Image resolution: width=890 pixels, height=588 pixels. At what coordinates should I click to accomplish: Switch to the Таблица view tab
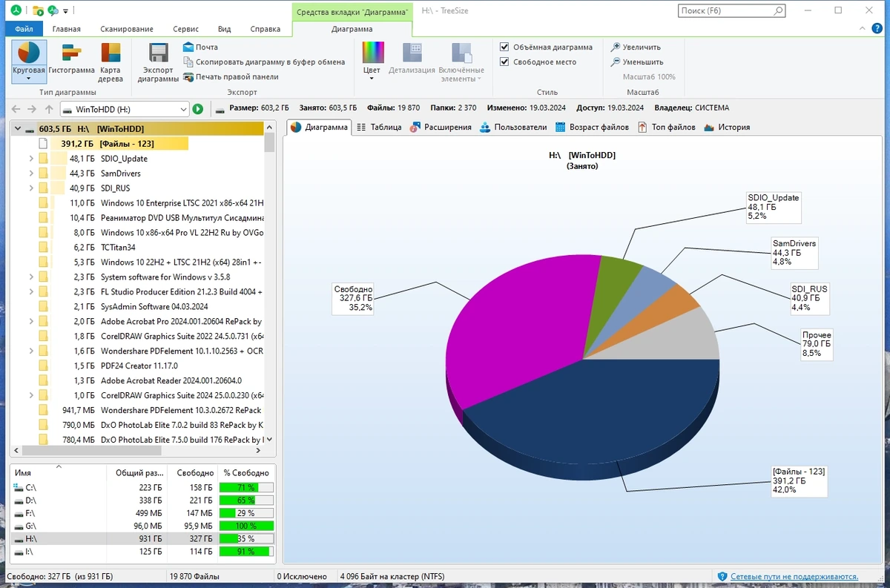(x=379, y=127)
